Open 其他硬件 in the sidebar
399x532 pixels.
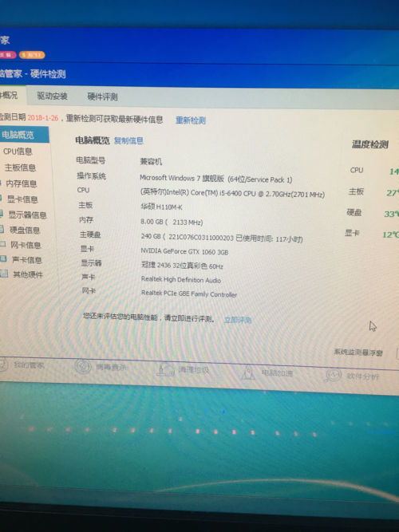coord(28,275)
